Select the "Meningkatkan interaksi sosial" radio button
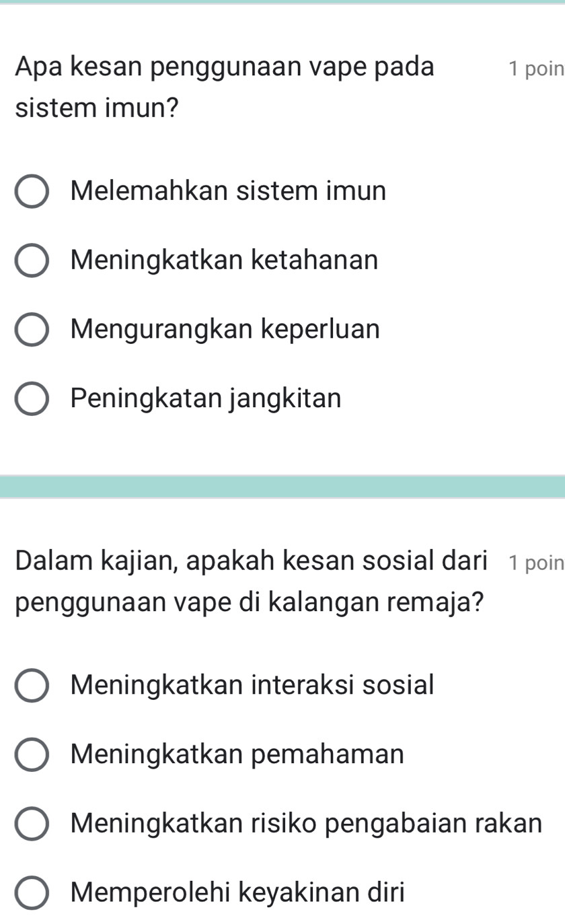The width and height of the screenshot is (565, 924). pyautogui.click(x=32, y=686)
